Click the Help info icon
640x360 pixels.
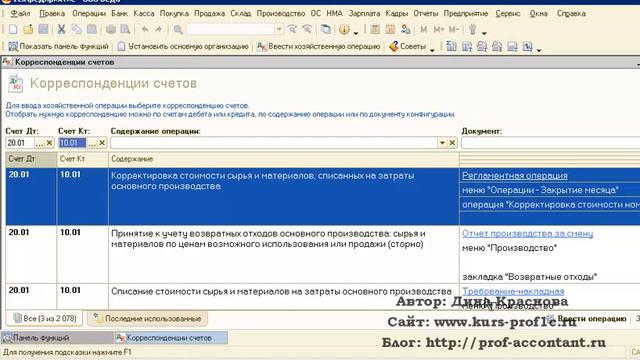tap(344, 29)
